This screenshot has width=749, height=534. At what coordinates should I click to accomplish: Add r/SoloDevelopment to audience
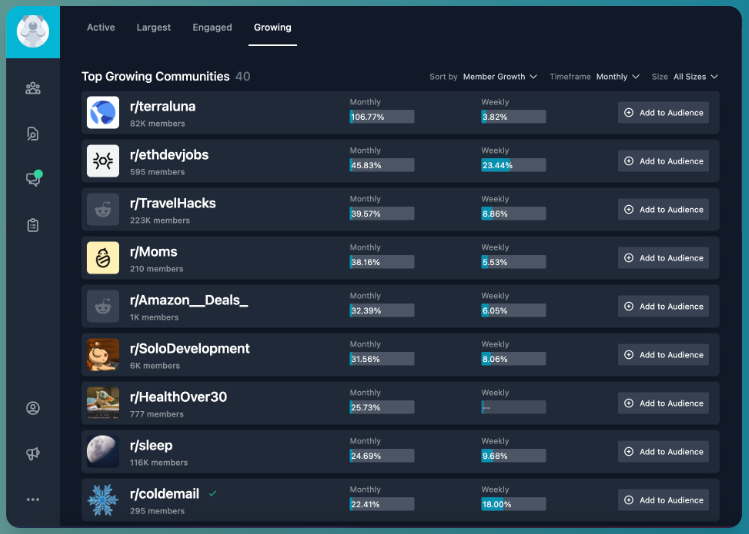[x=663, y=354]
